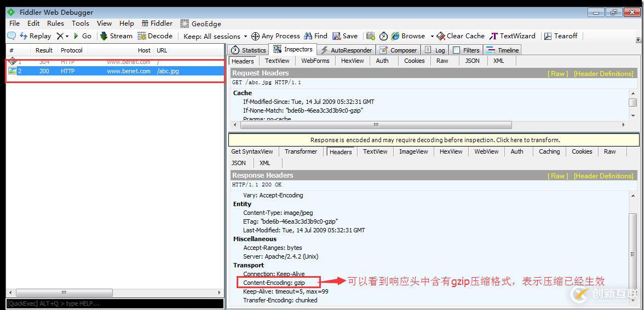Click Header Definitions link in Response Headers
The width and height of the screenshot is (644, 310).
[x=603, y=176]
